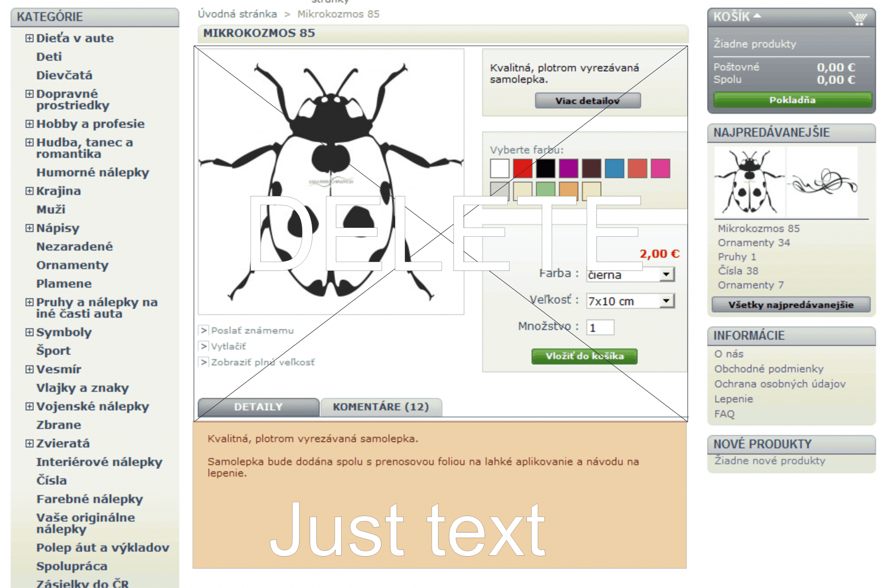Click the Množstvo quantity input field
This screenshot has width=888, height=588.
coord(600,328)
